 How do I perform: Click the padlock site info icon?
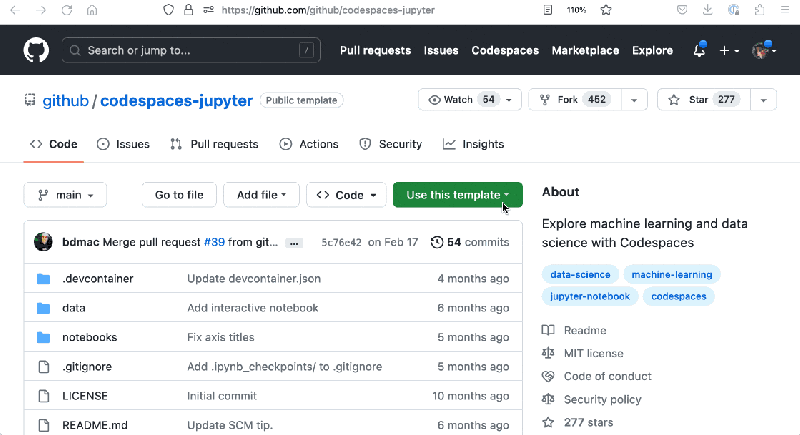click(188, 10)
